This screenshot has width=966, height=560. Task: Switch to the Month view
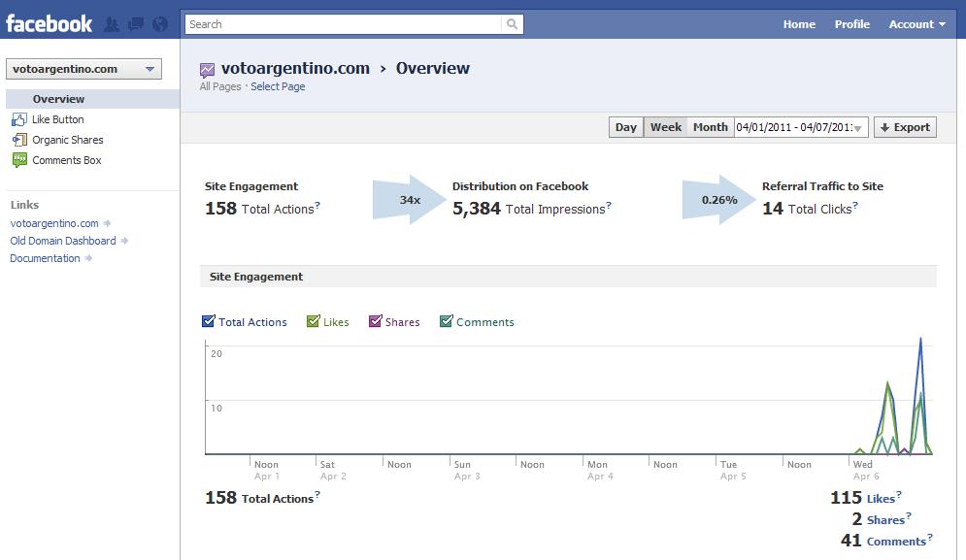pos(711,127)
